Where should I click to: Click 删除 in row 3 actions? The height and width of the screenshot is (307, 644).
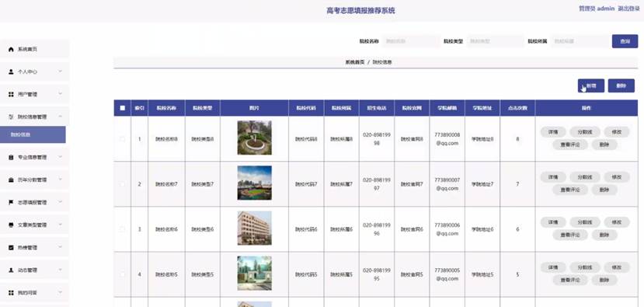604,235
